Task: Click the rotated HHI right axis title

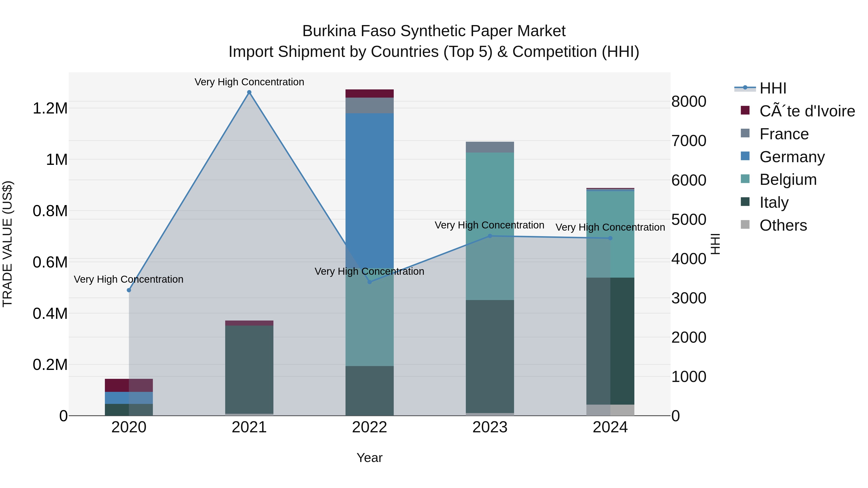Action: coord(715,244)
